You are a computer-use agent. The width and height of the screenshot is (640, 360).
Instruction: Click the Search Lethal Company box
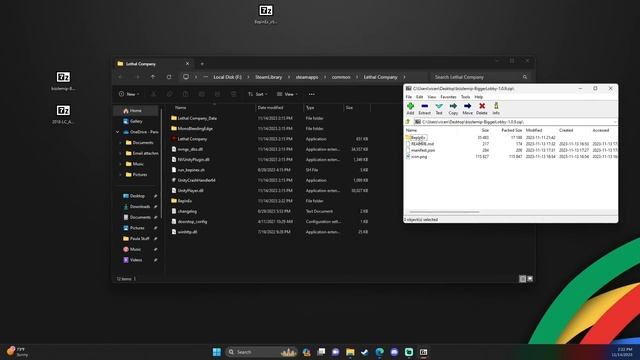(481, 77)
